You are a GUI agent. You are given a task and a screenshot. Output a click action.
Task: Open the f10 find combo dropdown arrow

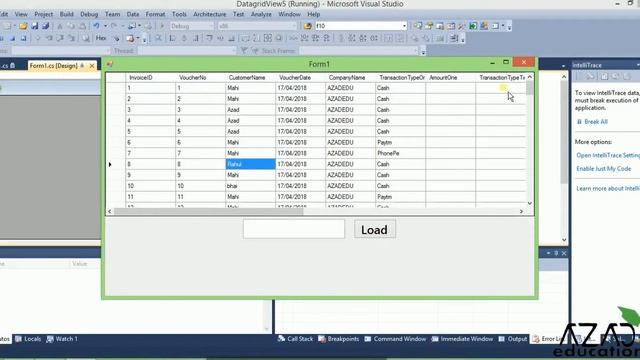pyautogui.click(x=404, y=26)
